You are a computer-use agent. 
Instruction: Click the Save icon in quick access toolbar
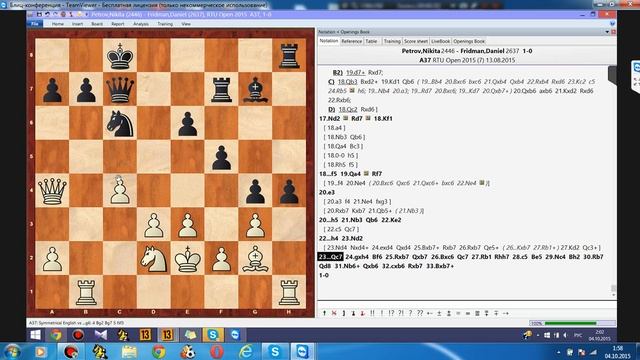point(39,14)
